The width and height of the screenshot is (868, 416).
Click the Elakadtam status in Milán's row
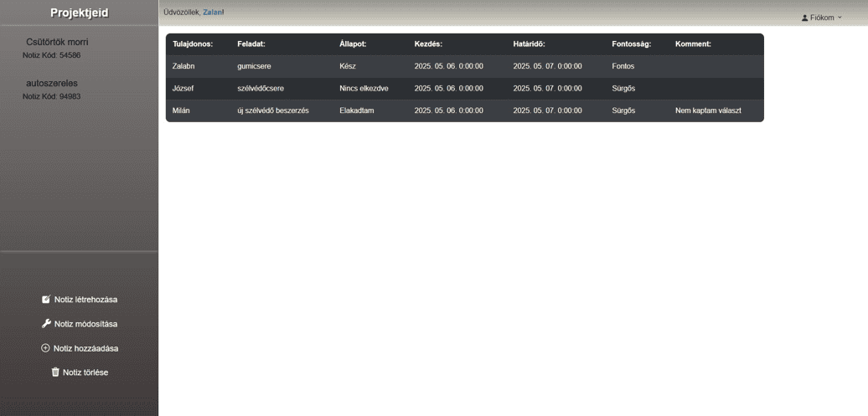click(356, 110)
